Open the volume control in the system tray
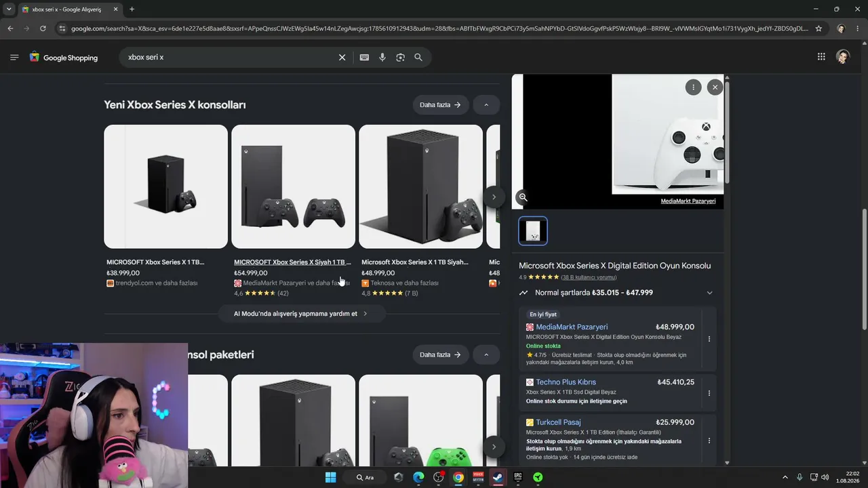Viewport: 868px width, 488px height. [x=825, y=477]
